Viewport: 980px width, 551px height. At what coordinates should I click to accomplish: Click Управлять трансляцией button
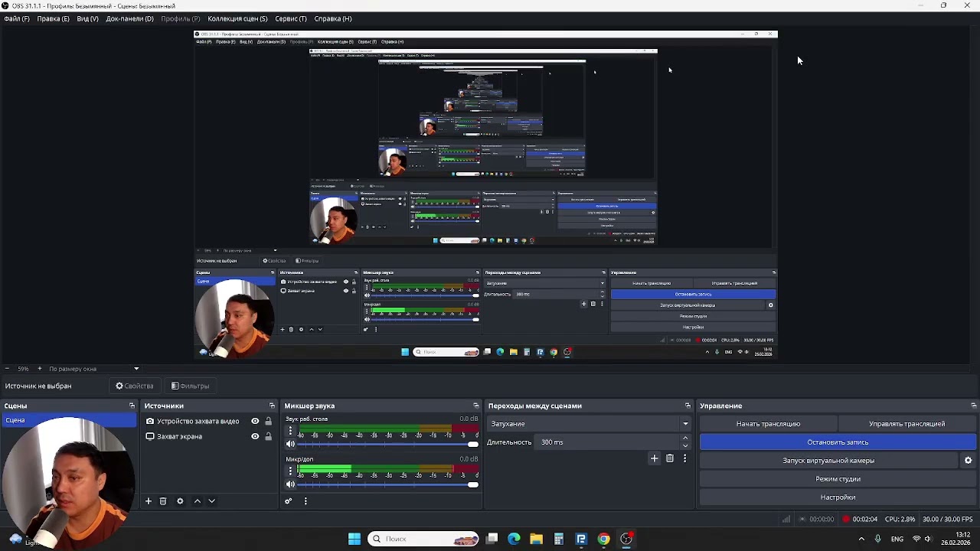(907, 424)
